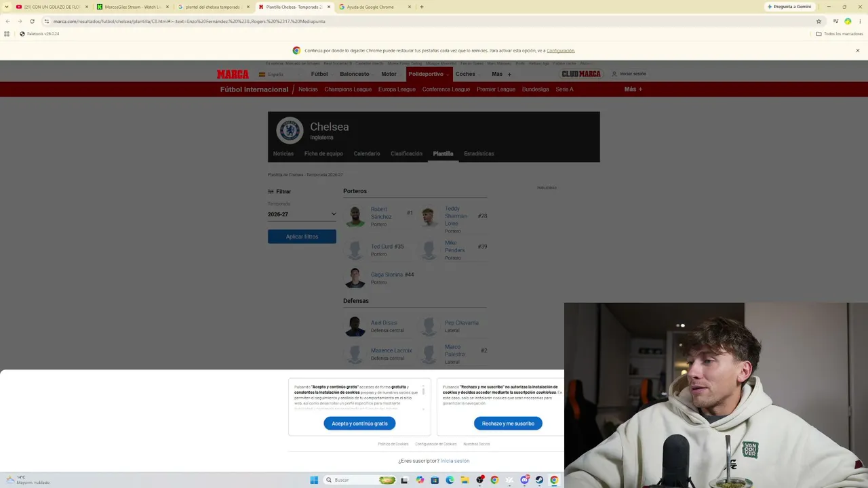Open the Motor menu item

pyautogui.click(x=389, y=74)
